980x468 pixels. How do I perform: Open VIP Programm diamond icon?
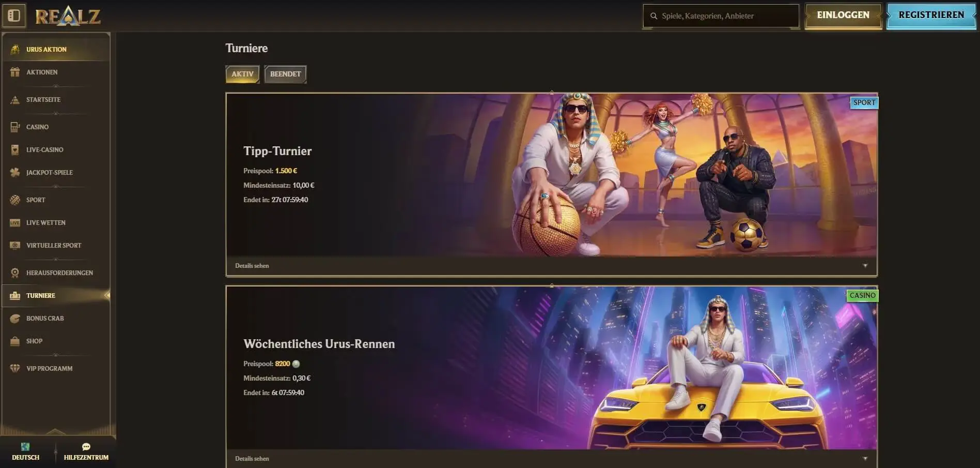tap(15, 368)
